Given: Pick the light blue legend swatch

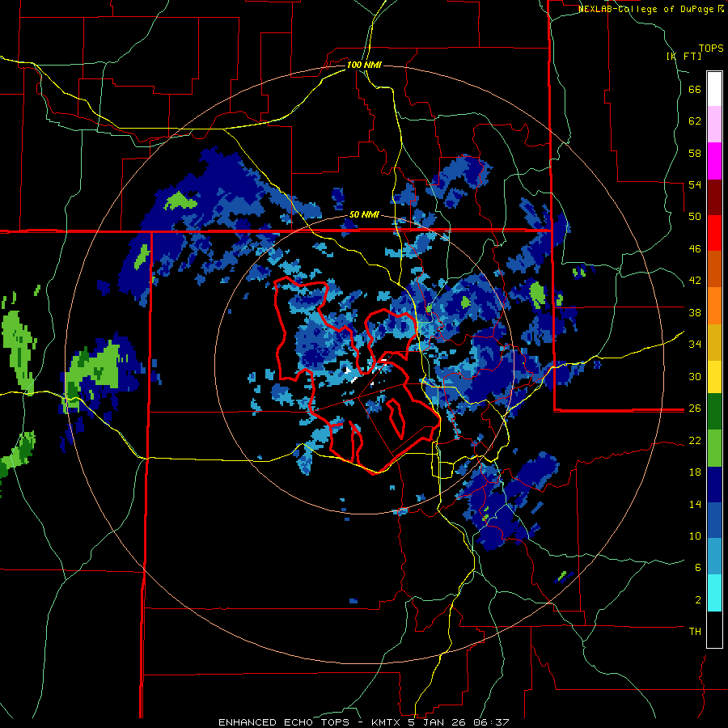Looking at the screenshot, I should (714, 557).
